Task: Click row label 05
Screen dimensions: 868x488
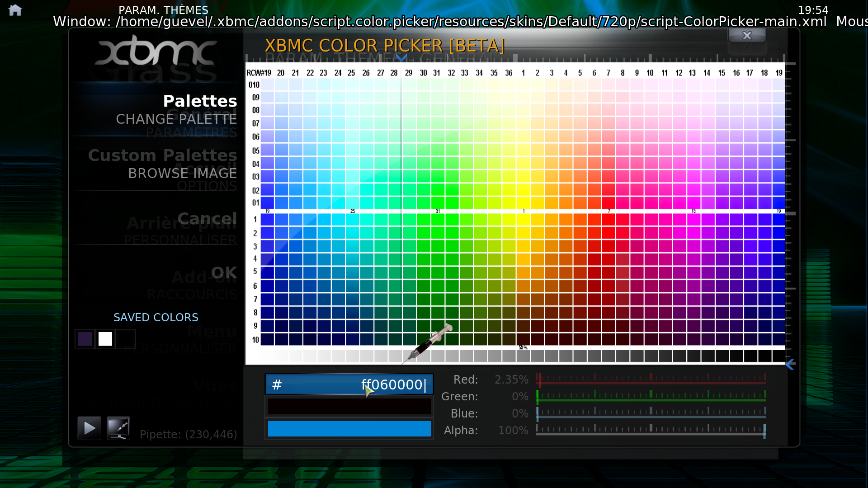Action: click(x=255, y=150)
